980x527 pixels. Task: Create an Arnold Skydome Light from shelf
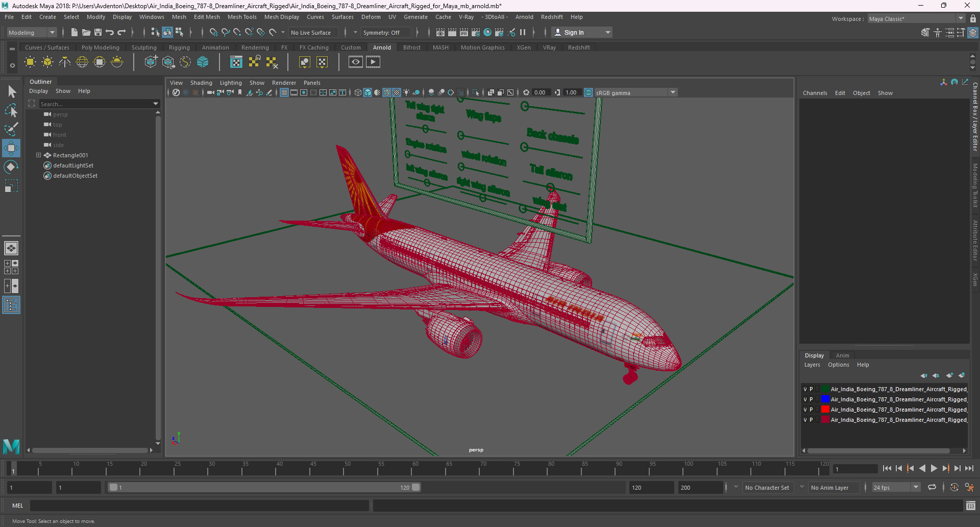[82, 62]
